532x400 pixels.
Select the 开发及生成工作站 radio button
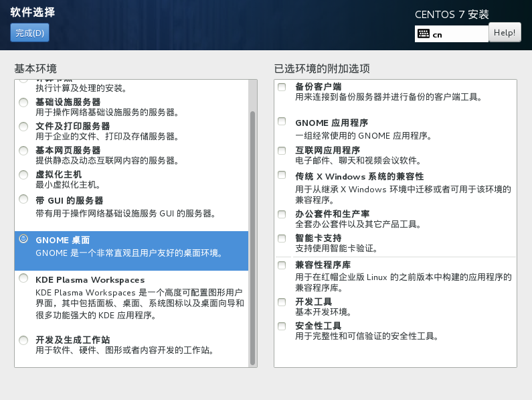click(x=23, y=340)
